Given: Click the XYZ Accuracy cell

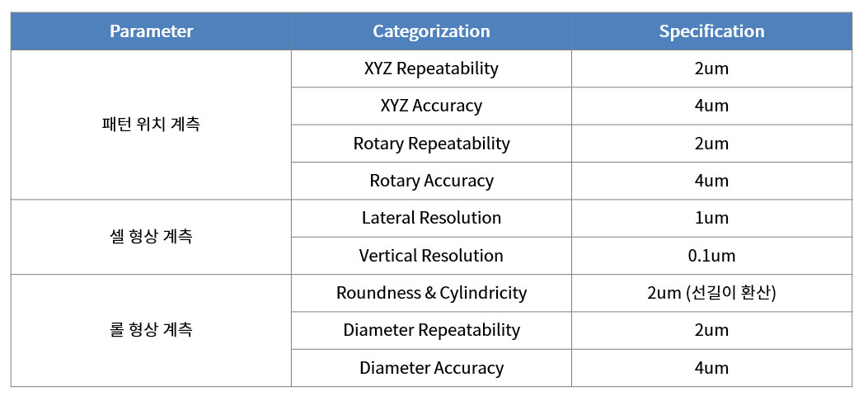Looking at the screenshot, I should coord(431,106).
